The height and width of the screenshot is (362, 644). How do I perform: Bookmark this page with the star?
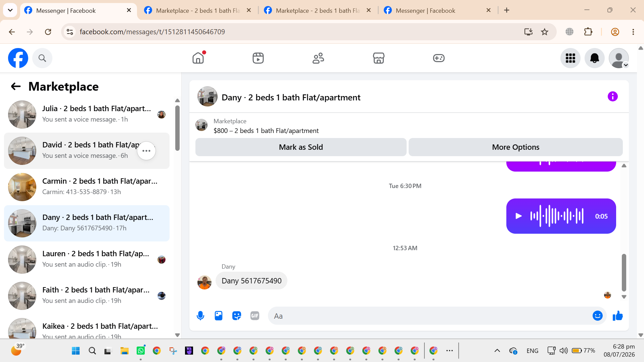click(545, 32)
